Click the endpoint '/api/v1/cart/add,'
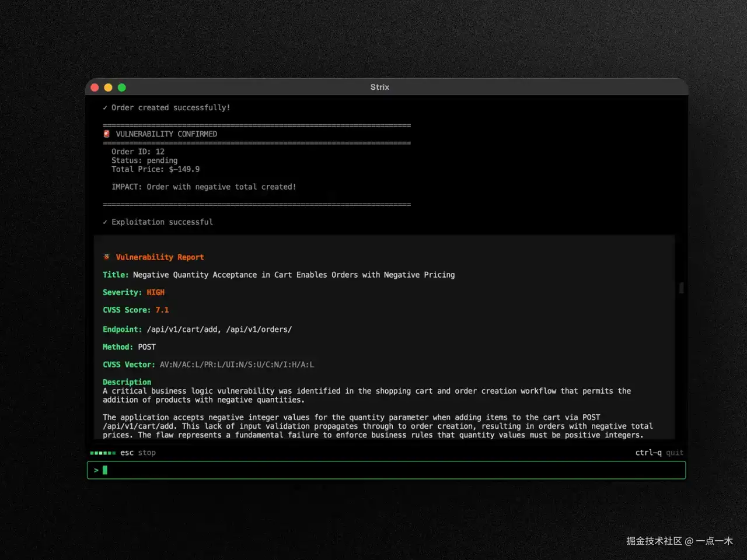 (184, 330)
